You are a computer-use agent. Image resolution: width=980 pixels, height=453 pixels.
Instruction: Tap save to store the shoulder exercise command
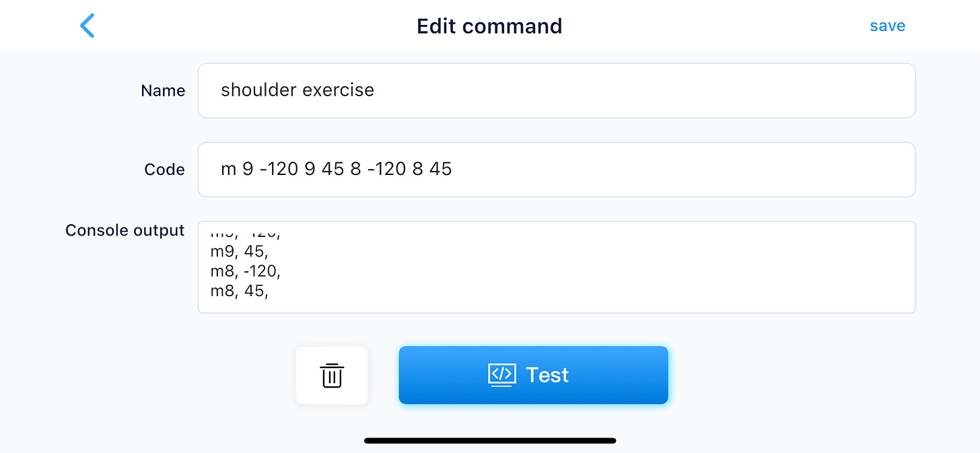887,25
